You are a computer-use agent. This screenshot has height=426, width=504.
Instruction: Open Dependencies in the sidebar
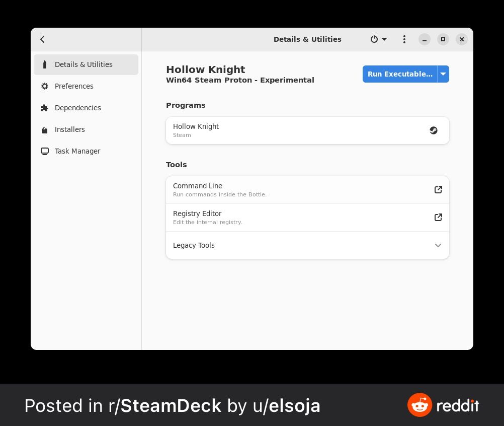pos(86,108)
